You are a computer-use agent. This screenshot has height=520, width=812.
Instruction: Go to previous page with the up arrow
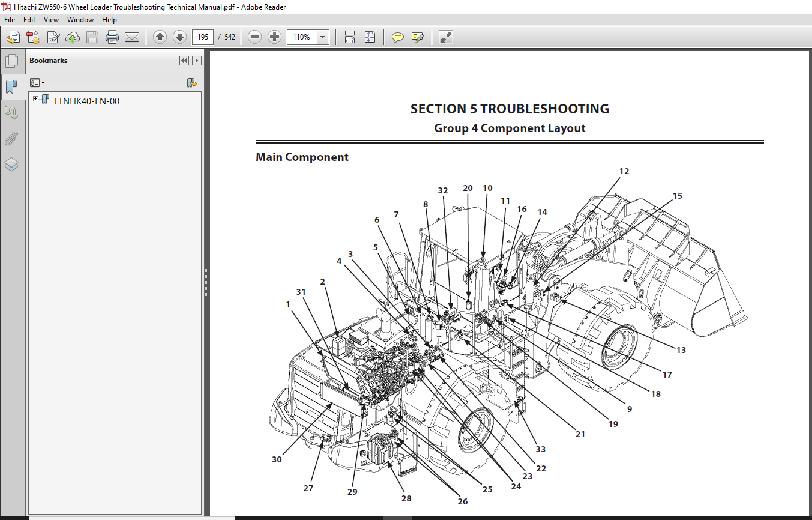(160, 37)
